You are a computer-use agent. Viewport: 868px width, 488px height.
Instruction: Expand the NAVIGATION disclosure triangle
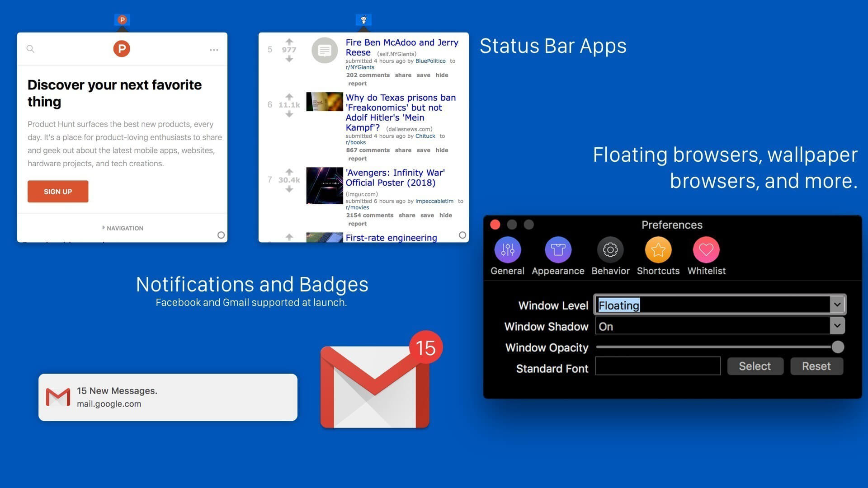[104, 228]
